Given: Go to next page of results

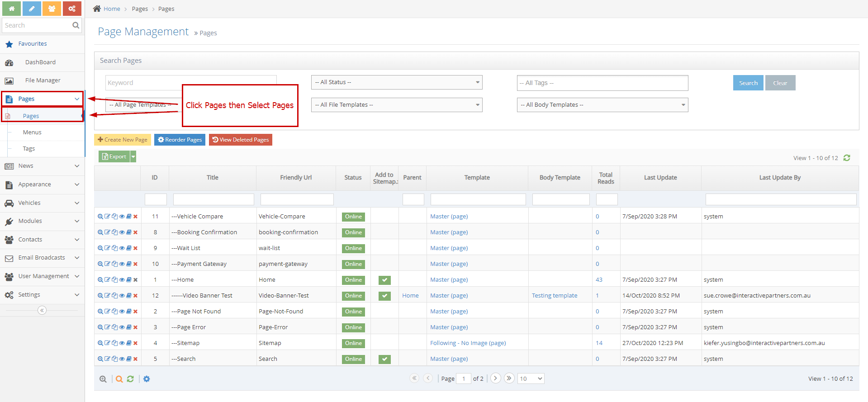Looking at the screenshot, I should coord(496,378).
